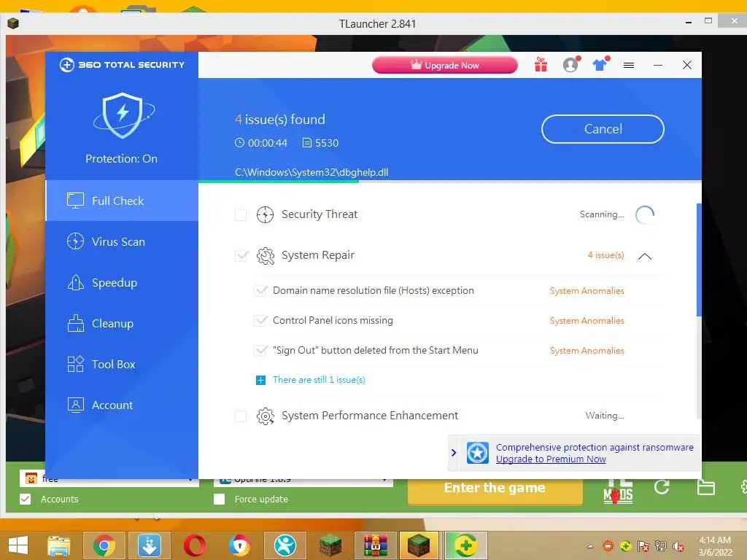
Task: Uncheck the "Sign Out" button deleted checkbox
Action: coord(260,351)
